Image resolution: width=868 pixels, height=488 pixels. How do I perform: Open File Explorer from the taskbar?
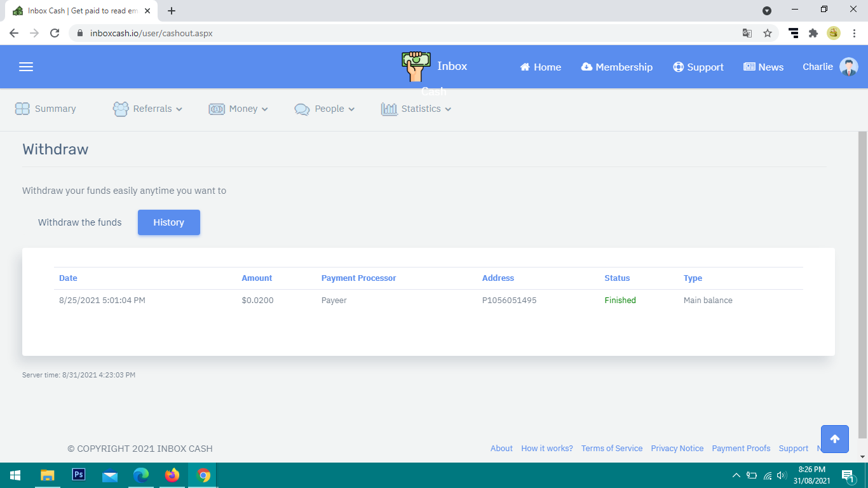(x=47, y=475)
